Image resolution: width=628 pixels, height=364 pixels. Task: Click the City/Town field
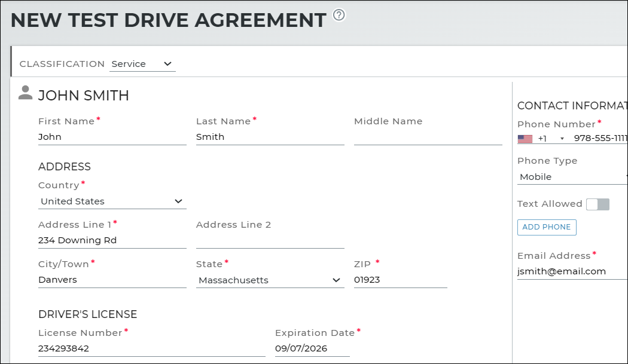(x=112, y=280)
